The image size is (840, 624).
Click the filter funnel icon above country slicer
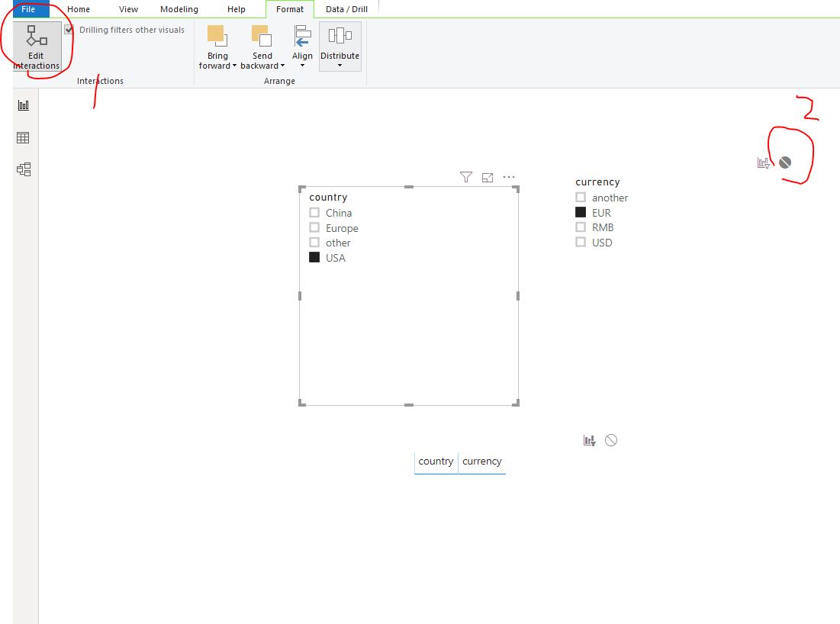pyautogui.click(x=466, y=177)
